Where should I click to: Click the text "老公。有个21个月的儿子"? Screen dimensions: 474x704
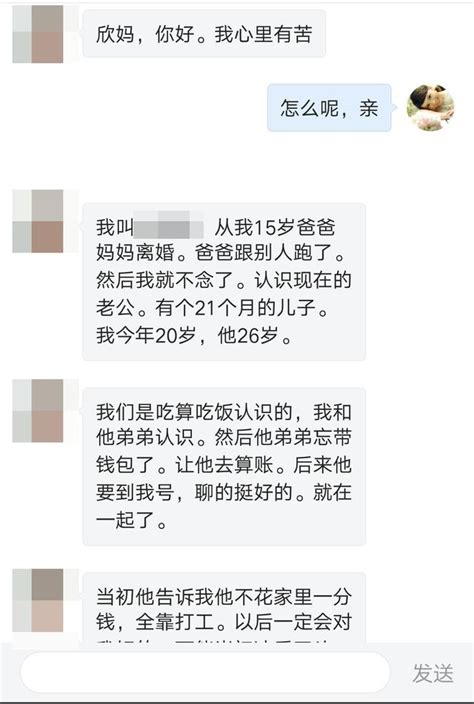[211, 308]
